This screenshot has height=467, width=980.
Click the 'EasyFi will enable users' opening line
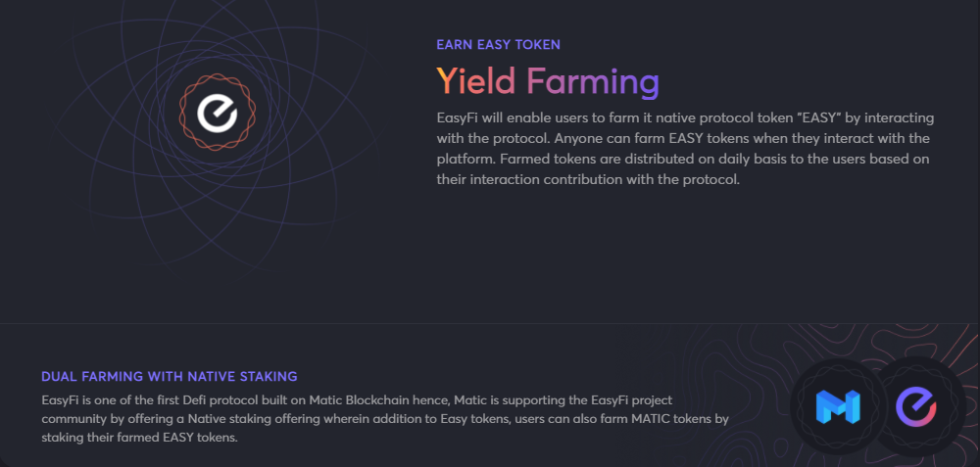click(x=518, y=118)
